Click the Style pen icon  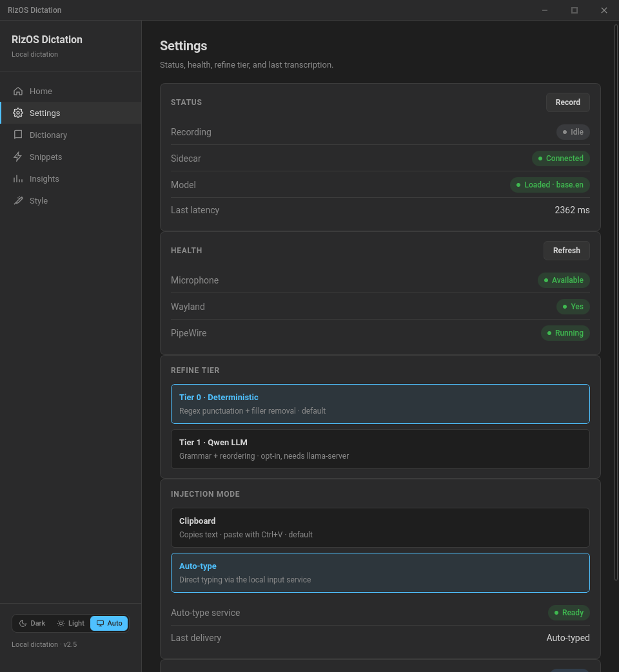pyautogui.click(x=18, y=200)
